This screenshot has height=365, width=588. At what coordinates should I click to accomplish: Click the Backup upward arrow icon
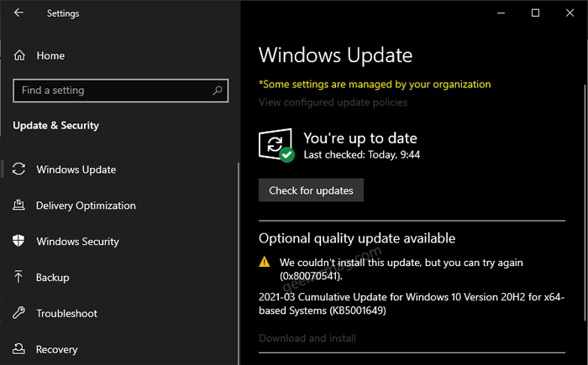18,277
